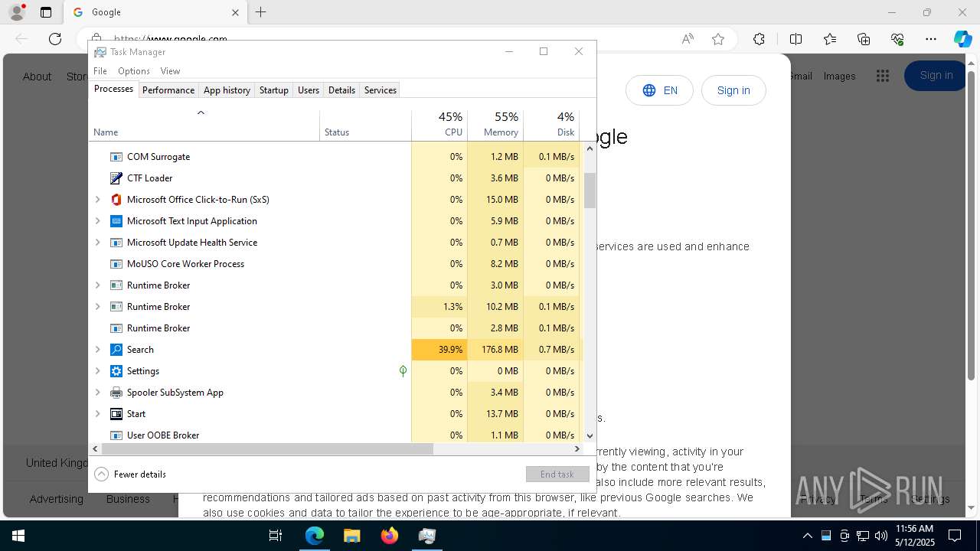Viewport: 980px width, 551px height.
Task: Click Google Sign in button in dialog
Action: pyautogui.click(x=733, y=90)
